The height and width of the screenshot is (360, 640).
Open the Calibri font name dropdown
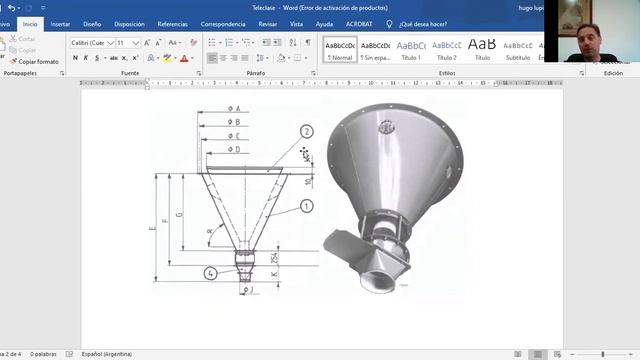tap(110, 43)
